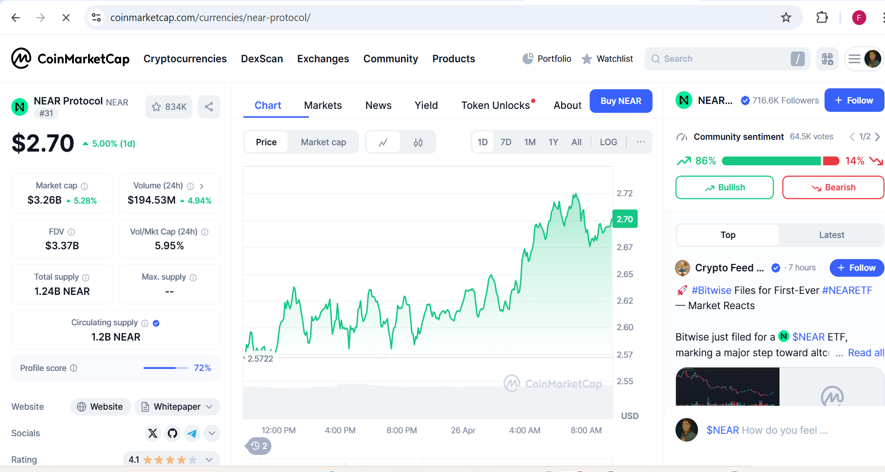Open the Markets tab

point(323,106)
